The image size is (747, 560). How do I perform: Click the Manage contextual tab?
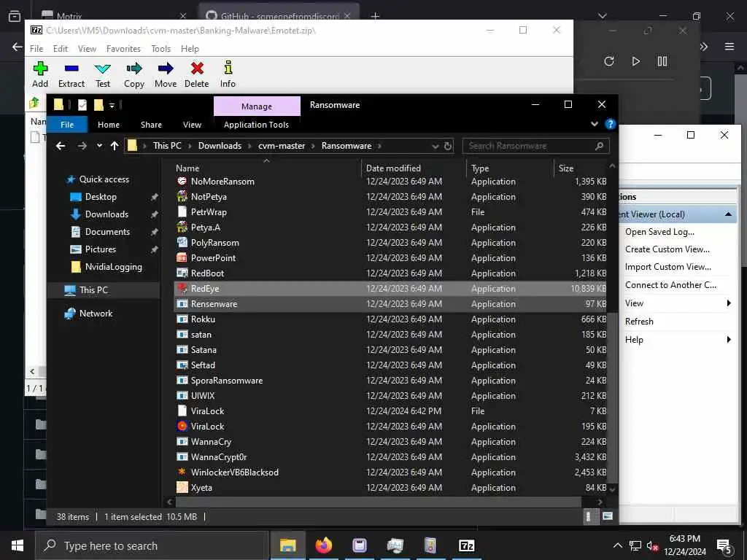click(x=257, y=106)
